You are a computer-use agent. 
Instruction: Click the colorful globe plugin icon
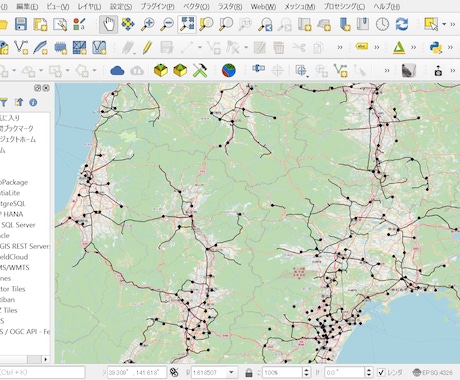coord(229,71)
